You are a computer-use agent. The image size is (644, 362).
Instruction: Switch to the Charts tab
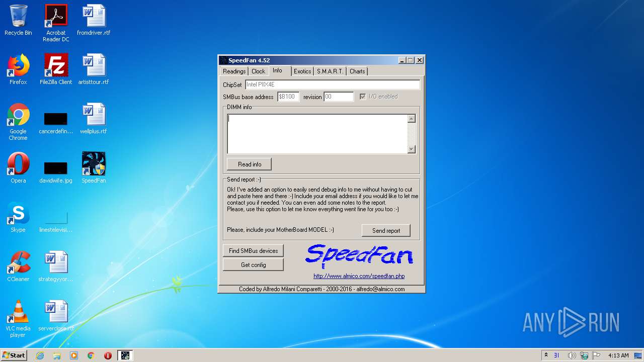[x=357, y=71]
